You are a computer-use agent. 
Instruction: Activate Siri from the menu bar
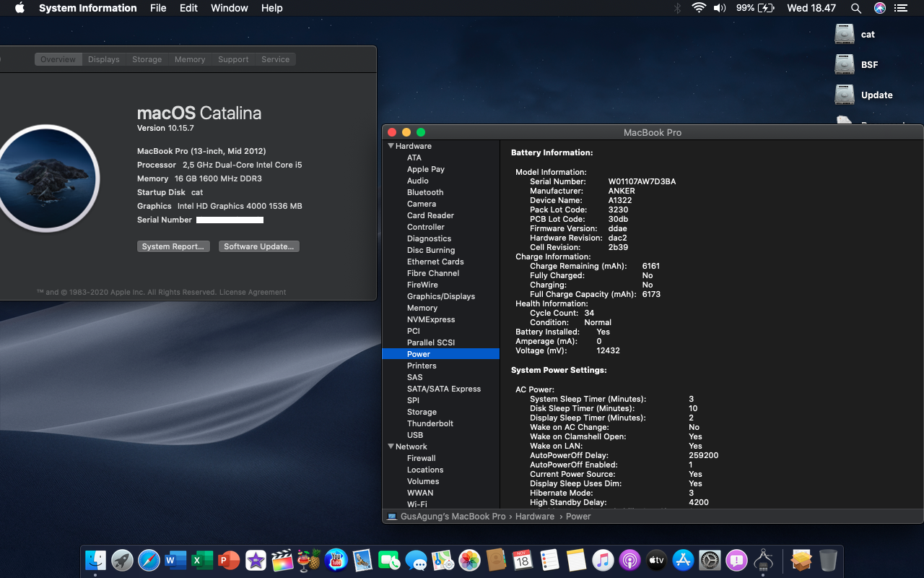(x=879, y=8)
